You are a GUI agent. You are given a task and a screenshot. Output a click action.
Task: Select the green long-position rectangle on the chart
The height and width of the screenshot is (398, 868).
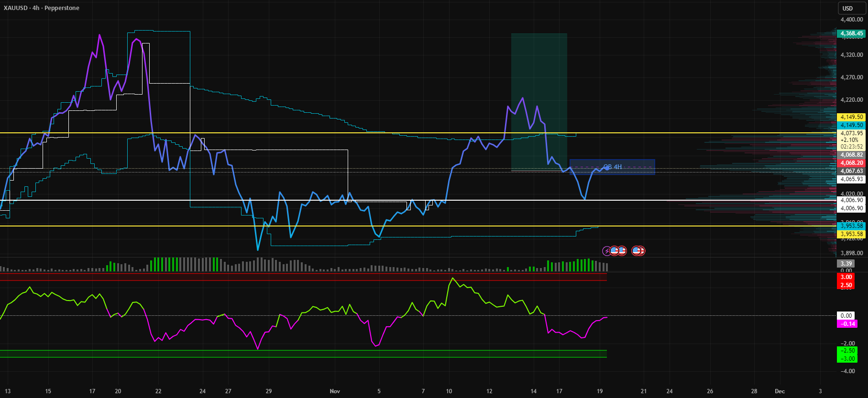coord(539,102)
